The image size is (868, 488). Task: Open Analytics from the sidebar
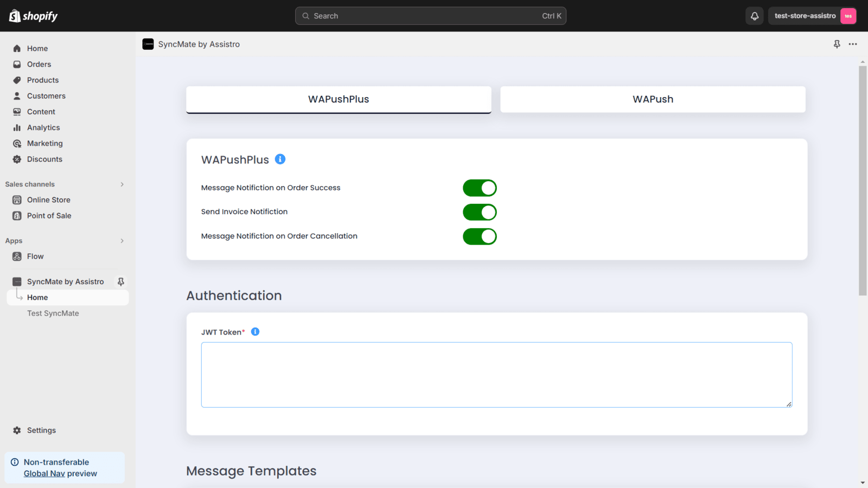tap(42, 127)
